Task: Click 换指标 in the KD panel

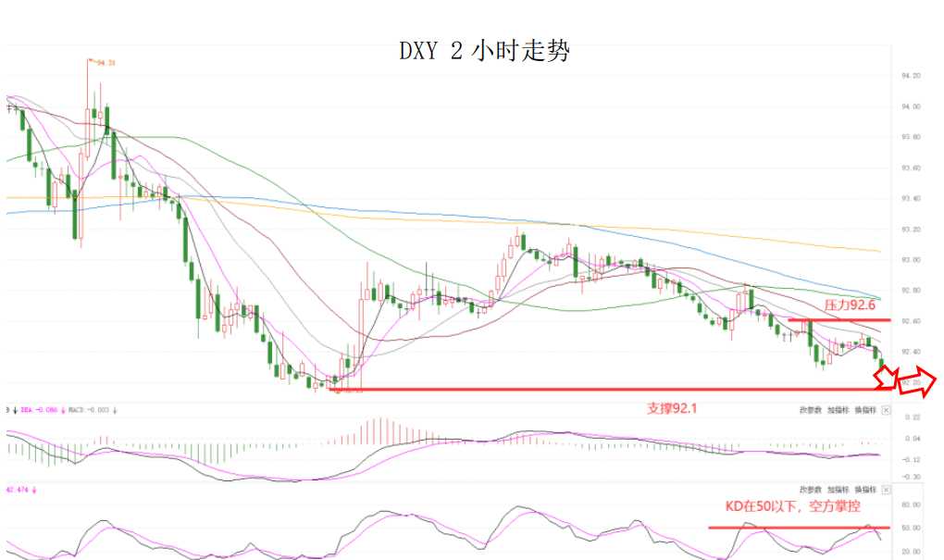Action: [x=865, y=491]
